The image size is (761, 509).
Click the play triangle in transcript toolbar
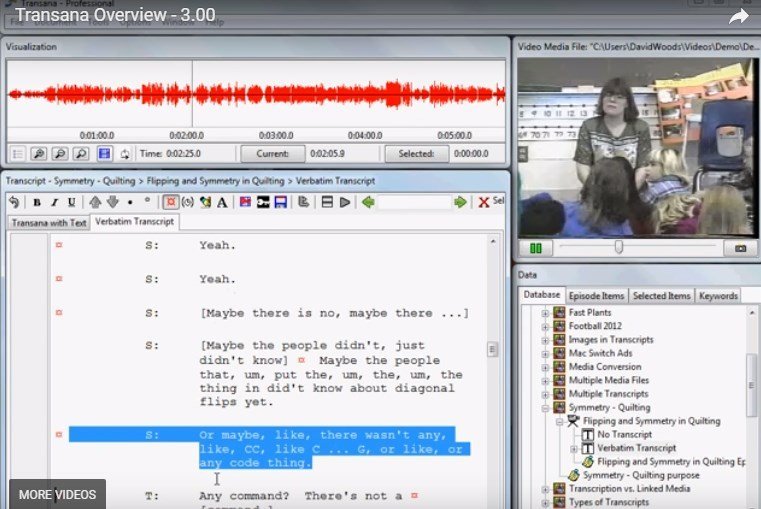click(x=345, y=202)
